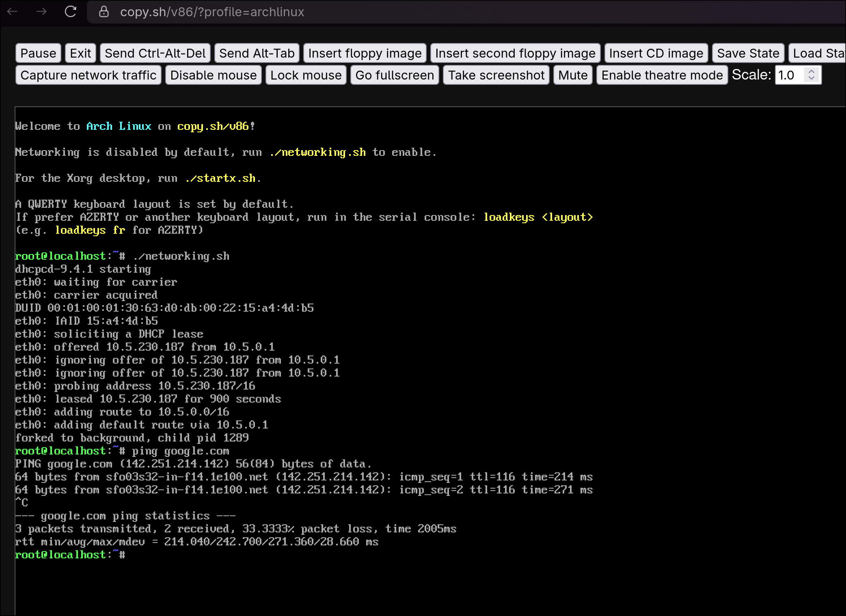846x616 pixels.
Task: Mute the emulator sound
Action: [x=572, y=75]
